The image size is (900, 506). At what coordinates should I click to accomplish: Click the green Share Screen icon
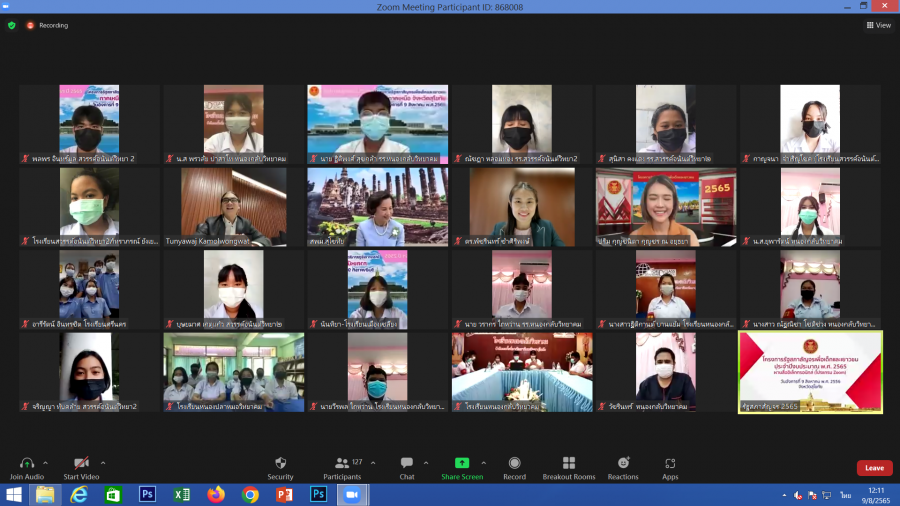[461, 464]
